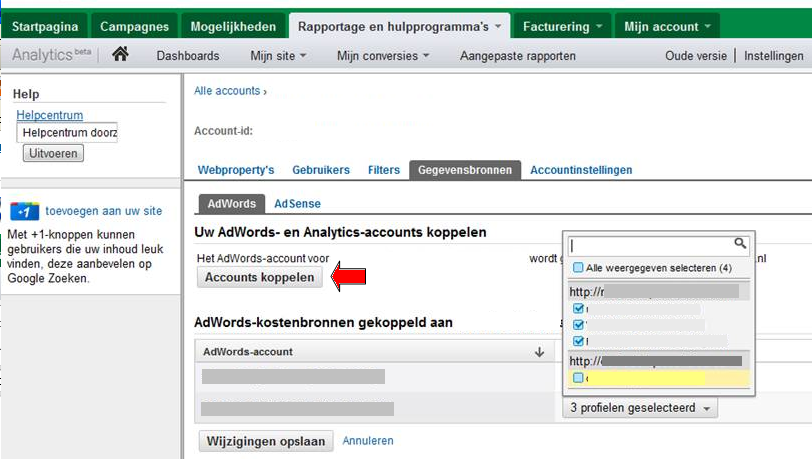Uncheck the first checked profile under first website
The width and height of the screenshot is (812, 459).
point(578,309)
